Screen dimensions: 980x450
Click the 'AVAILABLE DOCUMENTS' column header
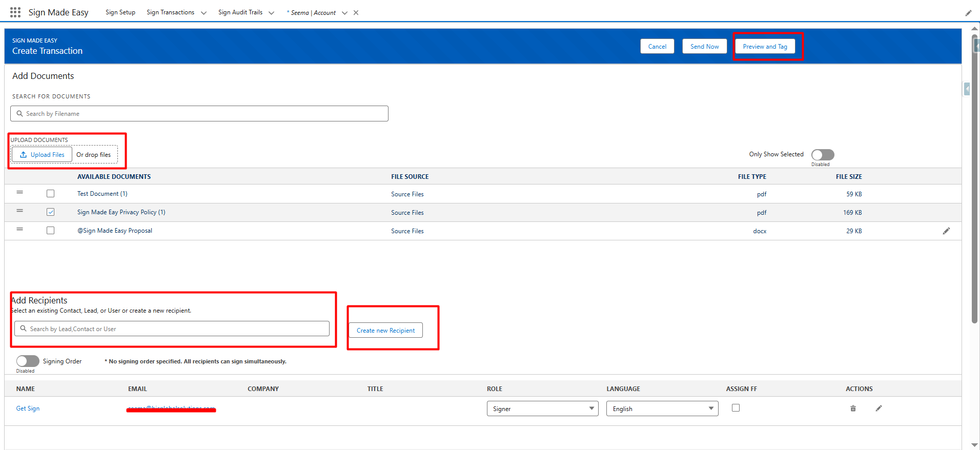coord(114,176)
